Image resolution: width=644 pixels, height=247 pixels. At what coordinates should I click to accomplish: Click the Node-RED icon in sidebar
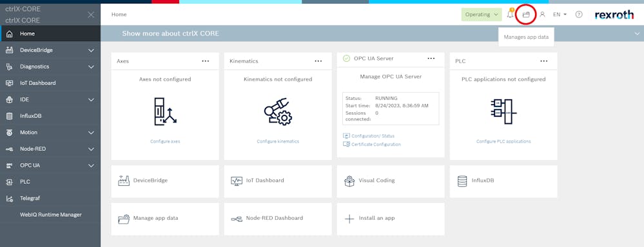[x=9, y=149]
